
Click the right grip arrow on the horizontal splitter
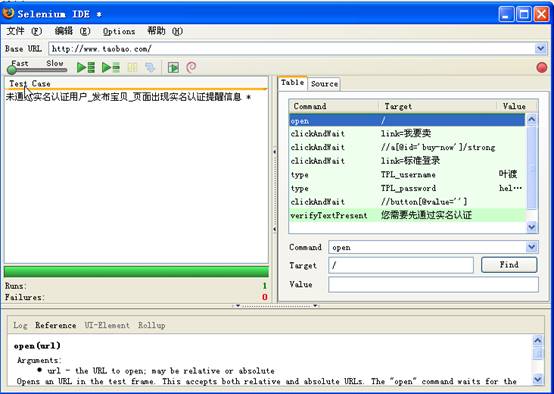[x=315, y=306]
